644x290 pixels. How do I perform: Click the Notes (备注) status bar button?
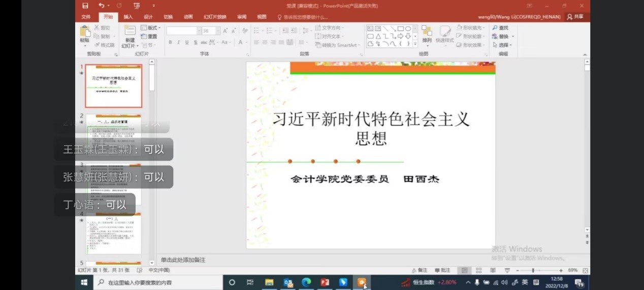click(420, 271)
